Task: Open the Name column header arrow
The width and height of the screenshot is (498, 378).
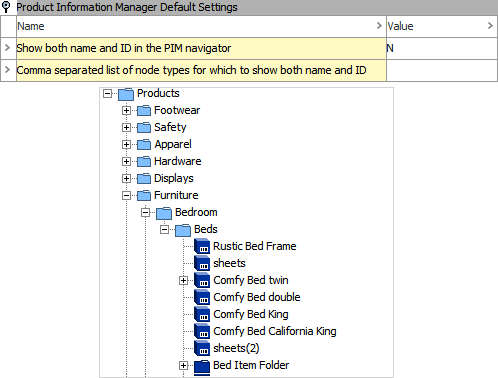Action: click(x=379, y=26)
